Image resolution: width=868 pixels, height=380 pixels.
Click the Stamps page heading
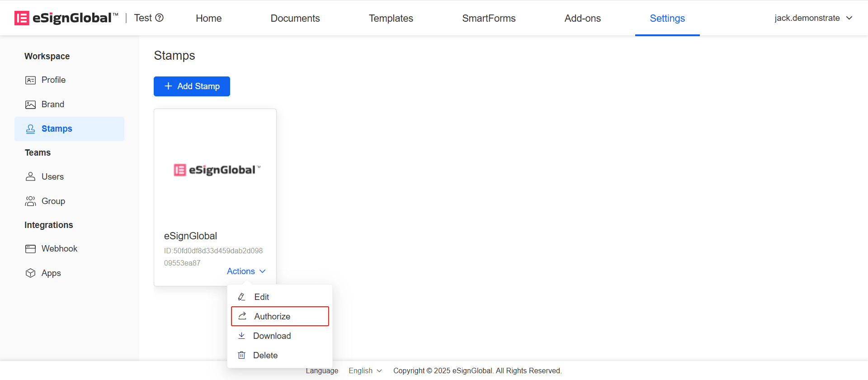click(175, 56)
